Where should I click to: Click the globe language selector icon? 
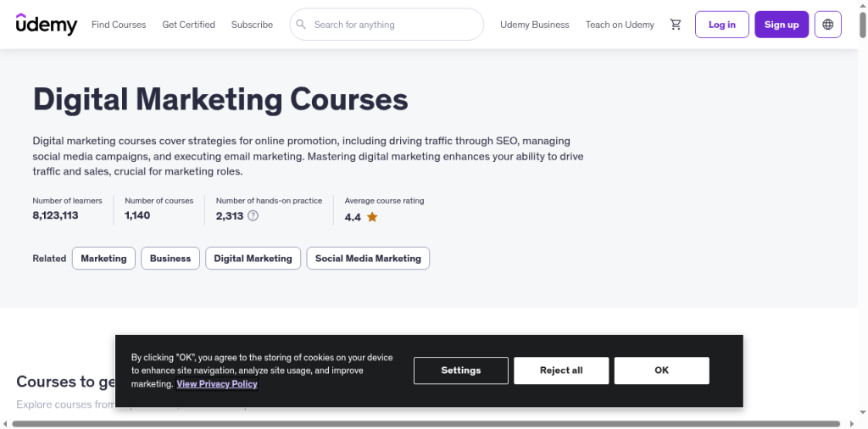click(x=827, y=25)
